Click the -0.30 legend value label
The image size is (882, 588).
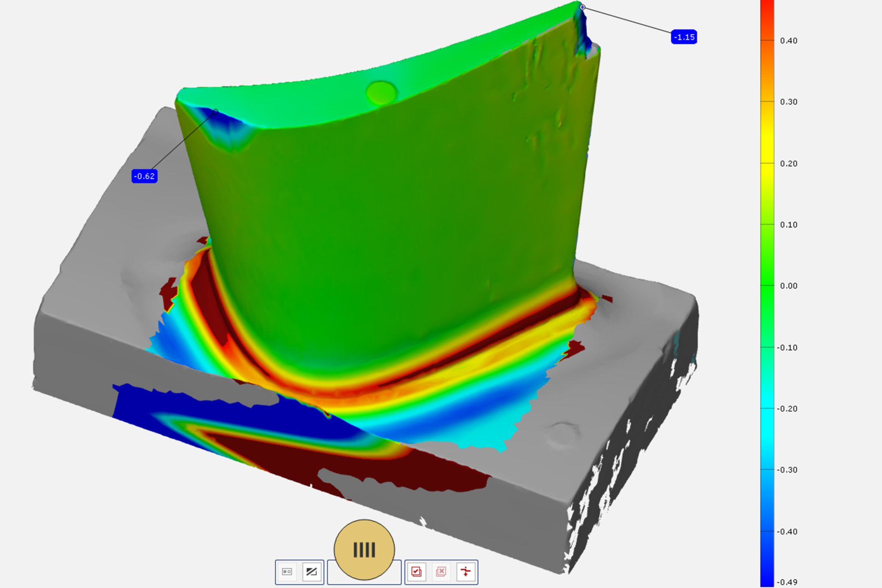pos(787,470)
